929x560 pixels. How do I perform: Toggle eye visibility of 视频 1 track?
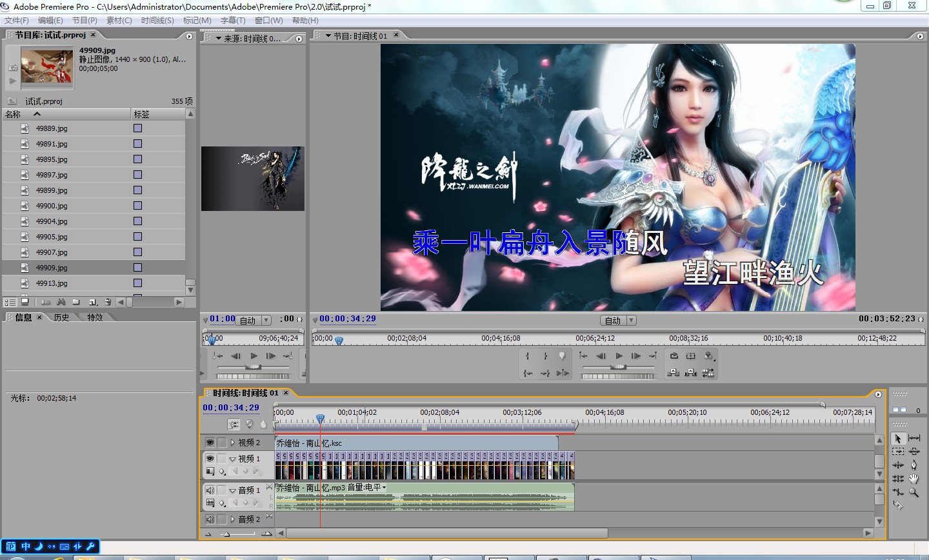click(210, 458)
